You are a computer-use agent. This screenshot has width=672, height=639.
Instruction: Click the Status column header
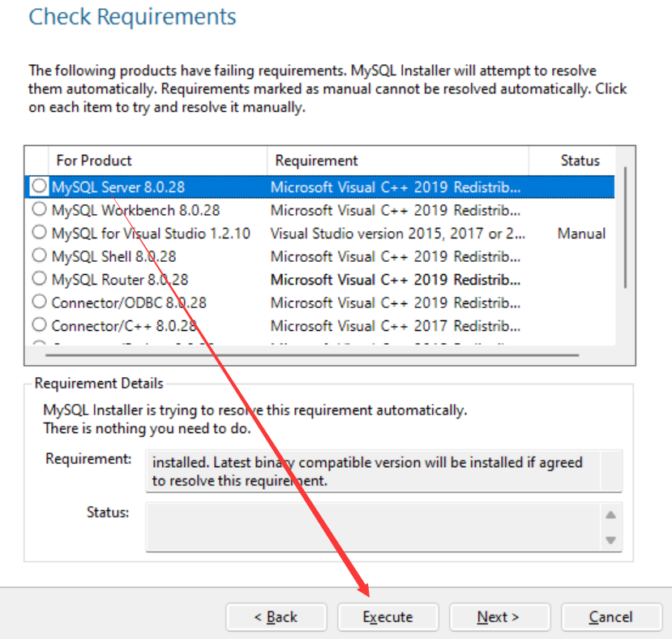[572, 161]
